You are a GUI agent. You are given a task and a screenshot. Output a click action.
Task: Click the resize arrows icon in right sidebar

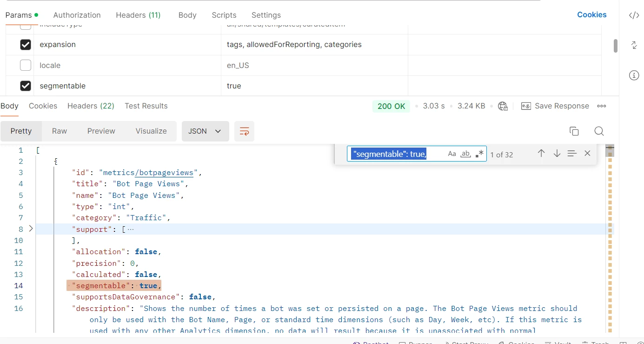(634, 45)
